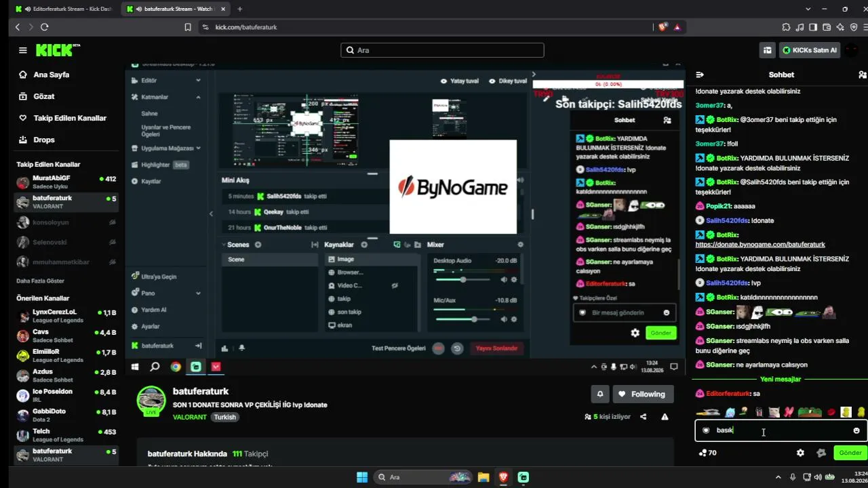Jump to Yeni mesajlar in chat
The width and height of the screenshot is (868, 488).
click(x=780, y=379)
